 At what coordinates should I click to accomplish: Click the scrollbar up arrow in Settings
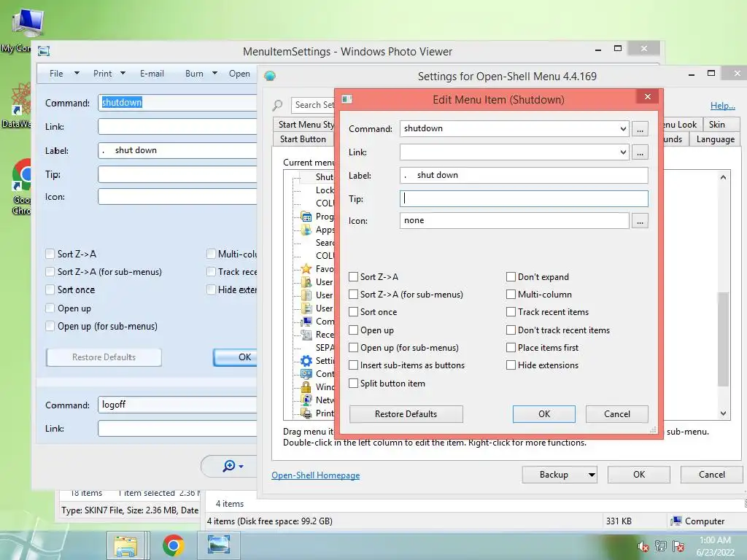click(723, 177)
